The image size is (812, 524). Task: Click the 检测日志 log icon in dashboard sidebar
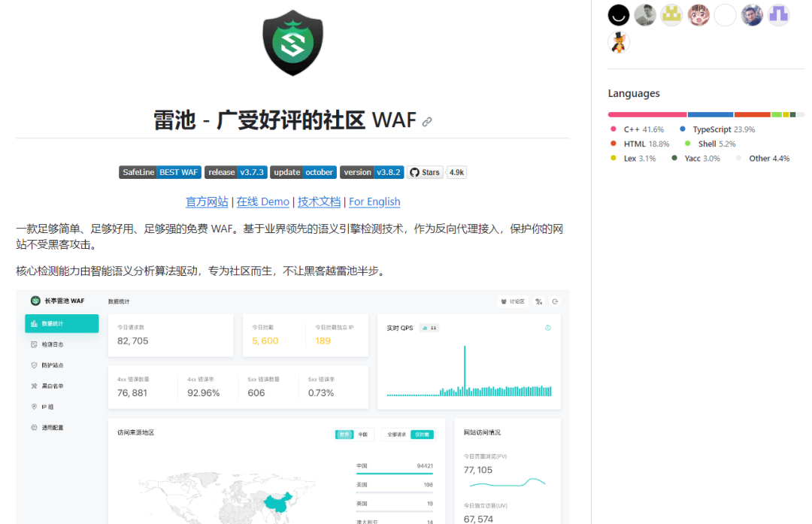click(x=34, y=344)
